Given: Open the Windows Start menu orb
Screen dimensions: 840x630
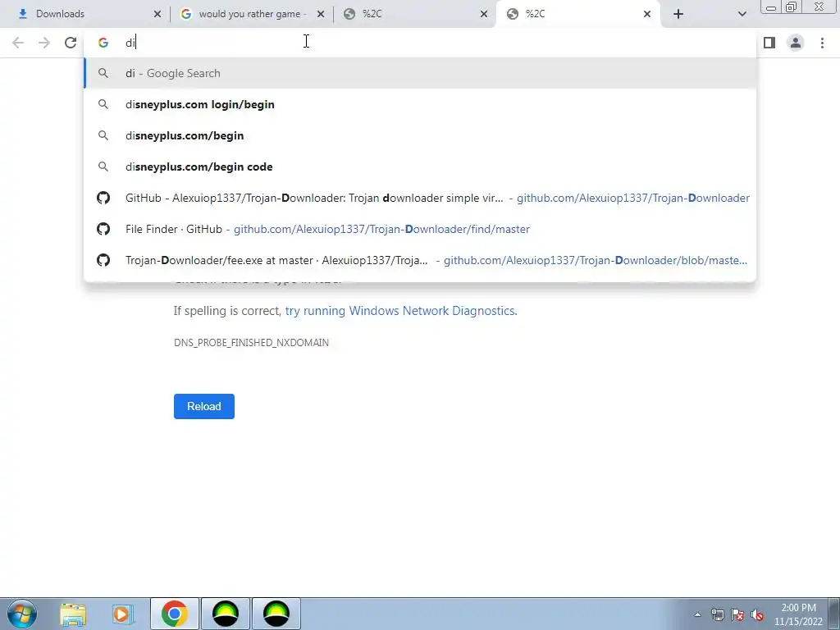Looking at the screenshot, I should (22, 614).
